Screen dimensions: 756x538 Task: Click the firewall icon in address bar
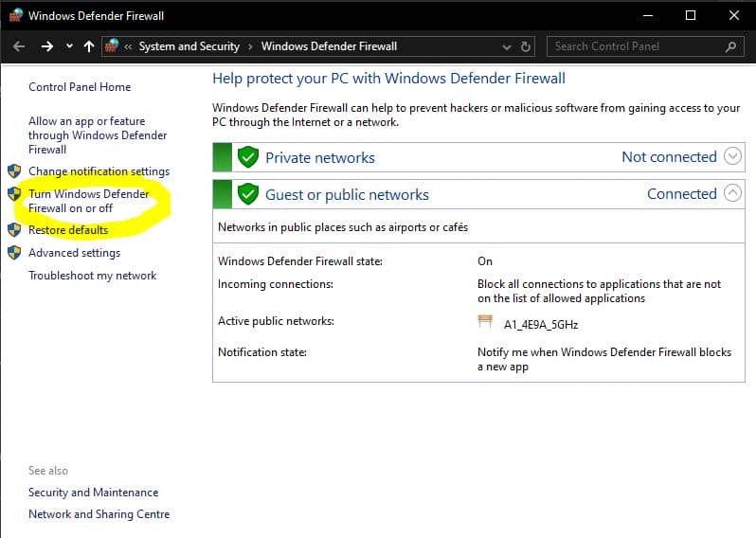point(112,45)
